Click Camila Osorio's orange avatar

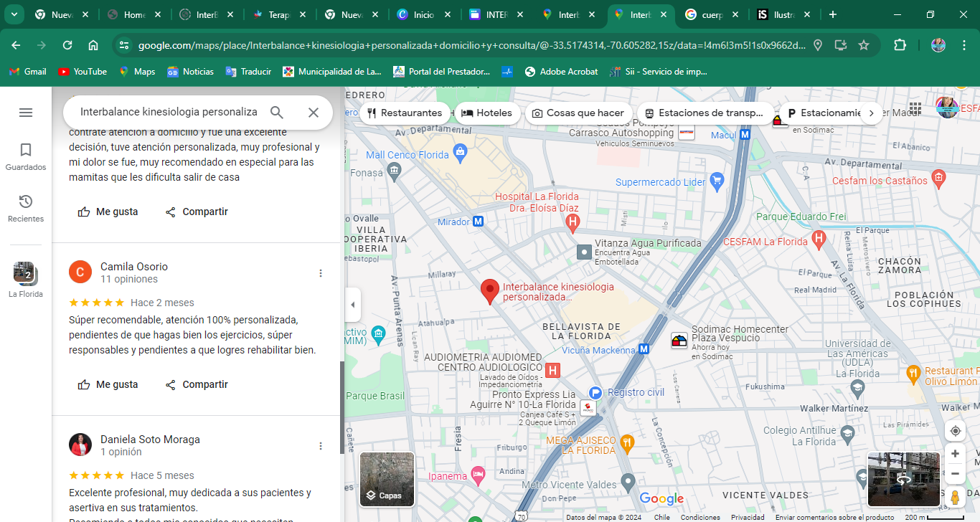[x=80, y=272]
